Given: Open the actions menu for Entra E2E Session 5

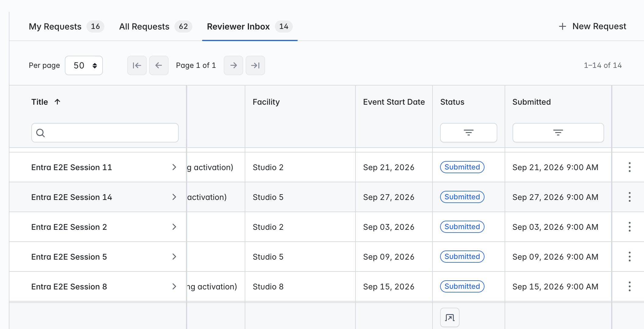Looking at the screenshot, I should [x=629, y=257].
